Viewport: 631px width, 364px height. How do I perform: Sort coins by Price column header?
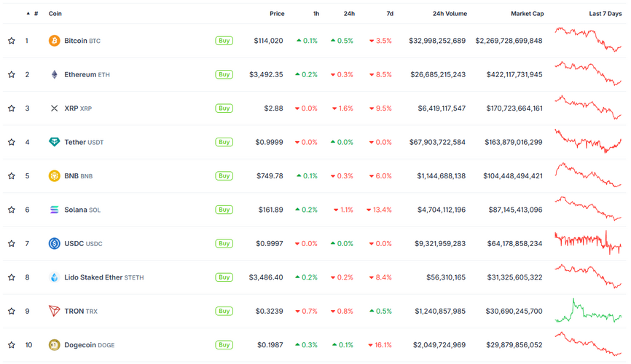(x=277, y=14)
